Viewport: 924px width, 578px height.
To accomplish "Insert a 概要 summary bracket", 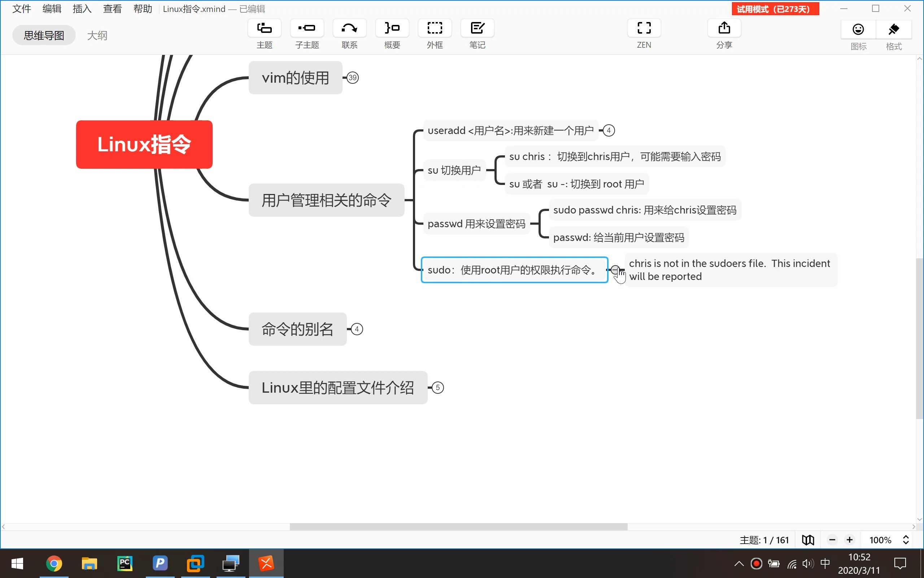I will point(392,28).
